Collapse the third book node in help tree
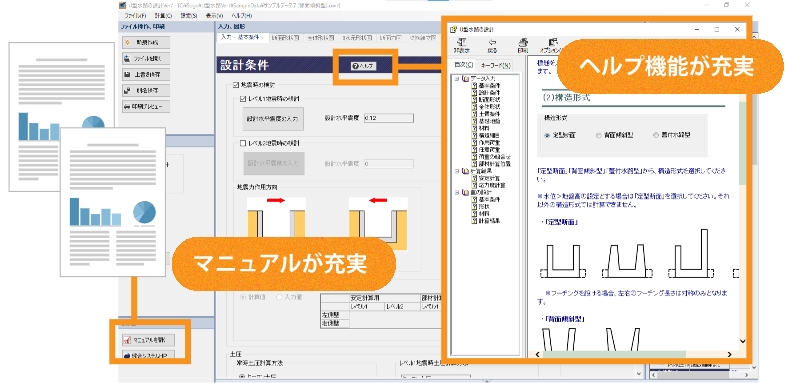This screenshot has width=788, height=383. 456,192
